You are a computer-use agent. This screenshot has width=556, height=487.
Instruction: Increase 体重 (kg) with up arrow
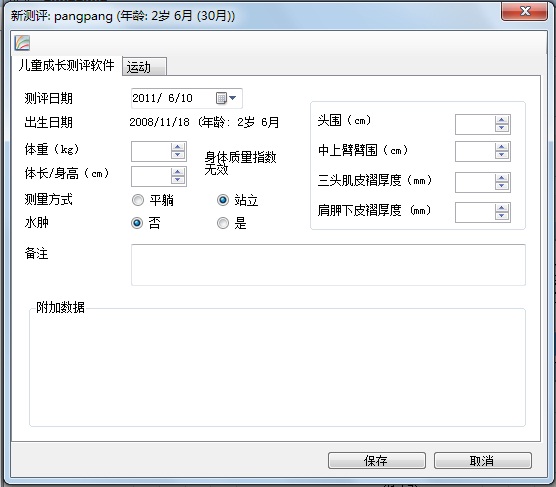click(178, 147)
